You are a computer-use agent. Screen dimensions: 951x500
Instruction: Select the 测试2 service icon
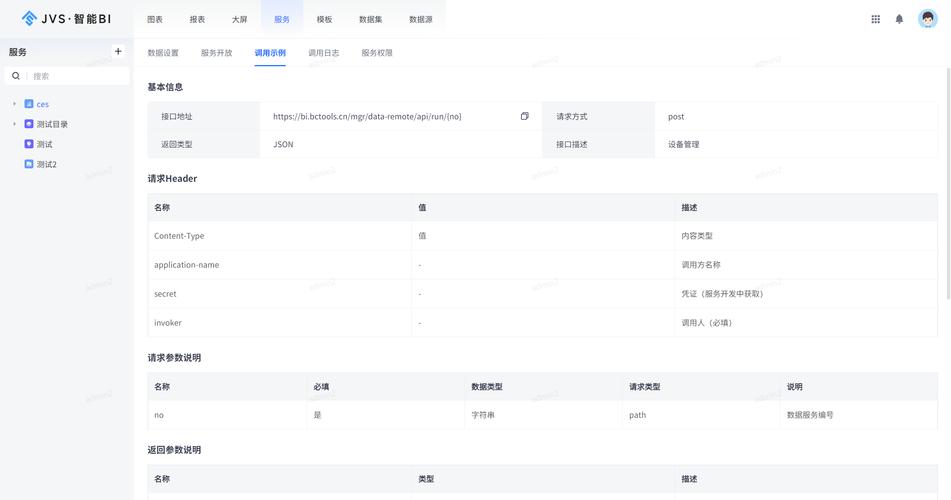(29, 164)
